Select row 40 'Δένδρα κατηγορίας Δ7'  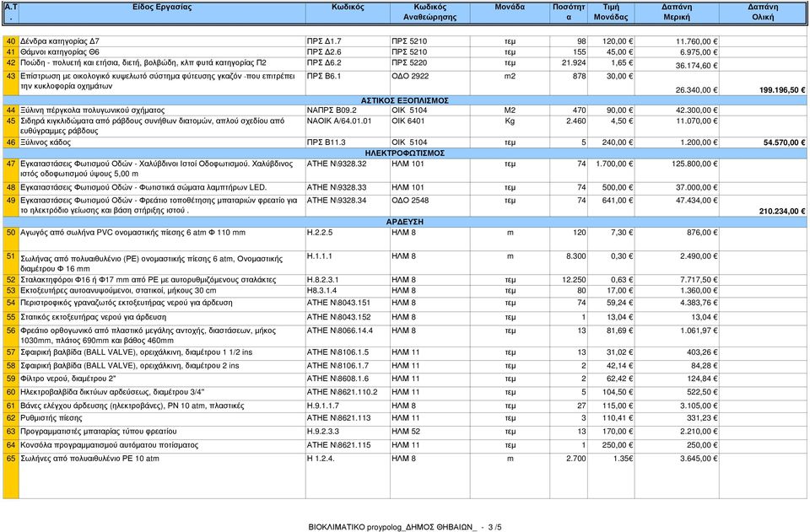pos(405,41)
